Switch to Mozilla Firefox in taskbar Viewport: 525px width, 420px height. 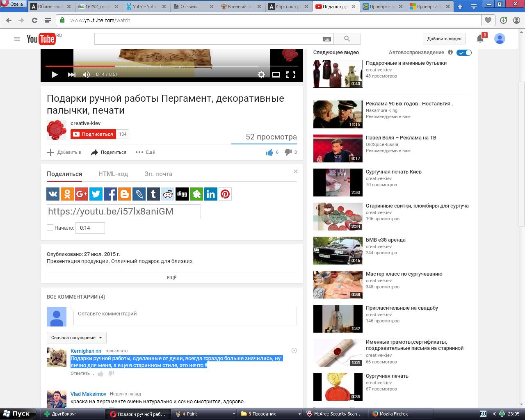click(401, 414)
